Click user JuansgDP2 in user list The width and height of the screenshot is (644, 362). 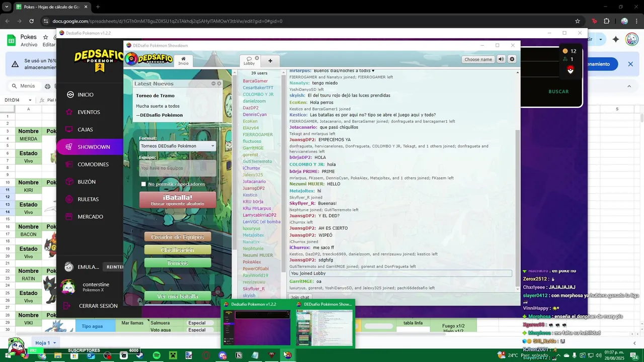[254, 188]
